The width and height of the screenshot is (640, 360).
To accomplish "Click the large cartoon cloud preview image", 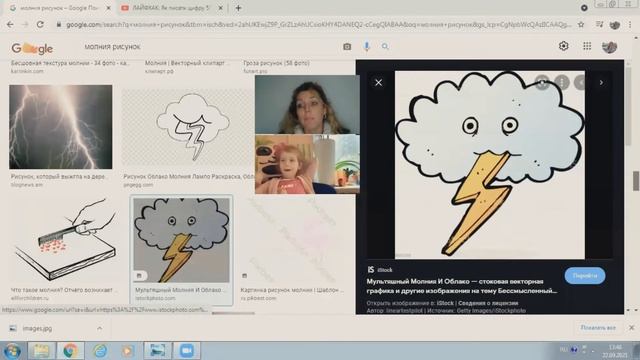I will coord(489,165).
